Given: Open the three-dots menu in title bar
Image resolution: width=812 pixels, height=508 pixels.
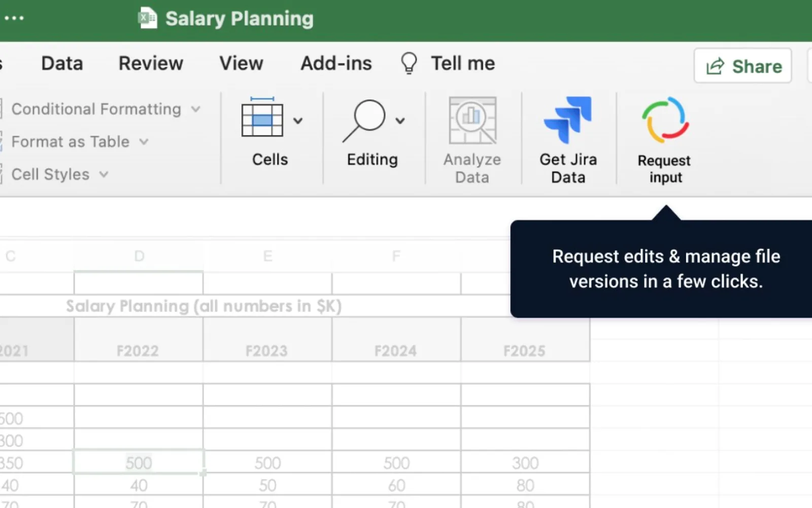Looking at the screenshot, I should 14,18.
